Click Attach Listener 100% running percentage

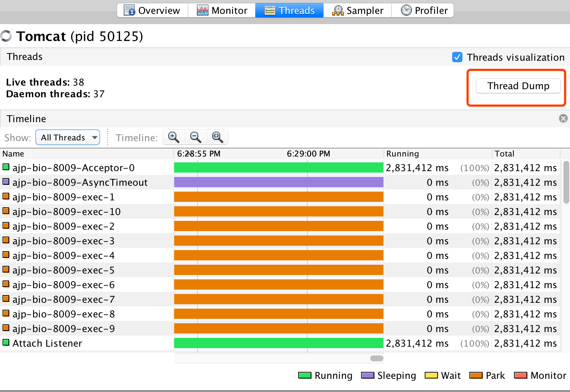(x=475, y=343)
